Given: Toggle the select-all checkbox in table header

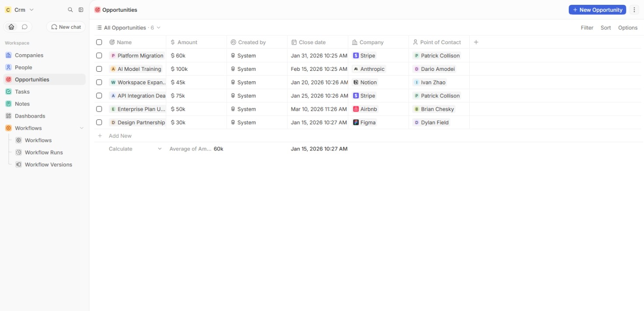Looking at the screenshot, I should [99, 42].
